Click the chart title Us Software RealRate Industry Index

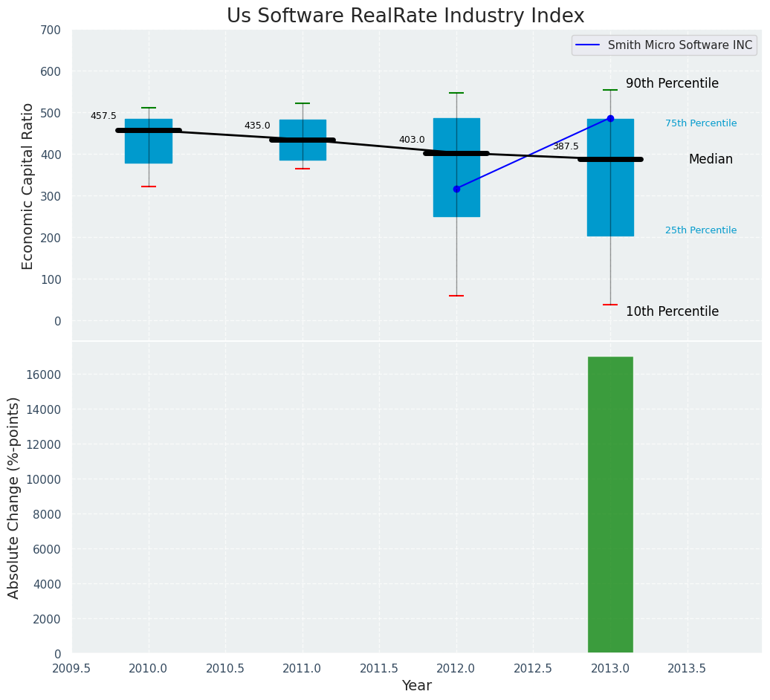[x=405, y=16]
